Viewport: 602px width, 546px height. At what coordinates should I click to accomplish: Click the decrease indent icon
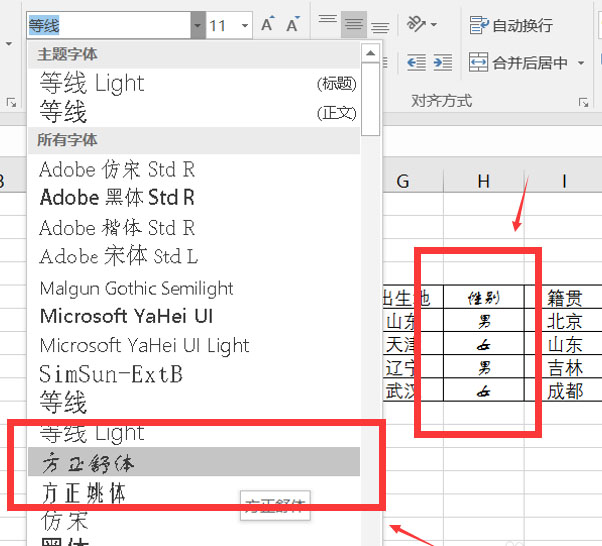pos(417,62)
